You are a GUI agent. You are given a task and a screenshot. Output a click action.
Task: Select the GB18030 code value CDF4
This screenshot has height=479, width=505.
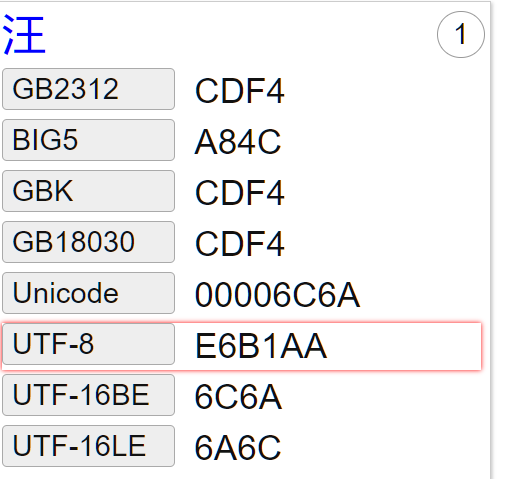(240, 244)
